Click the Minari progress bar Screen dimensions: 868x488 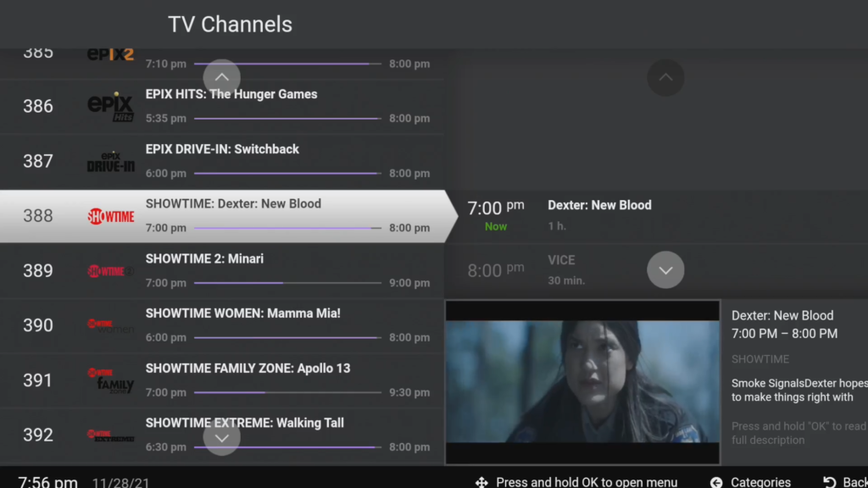point(288,283)
